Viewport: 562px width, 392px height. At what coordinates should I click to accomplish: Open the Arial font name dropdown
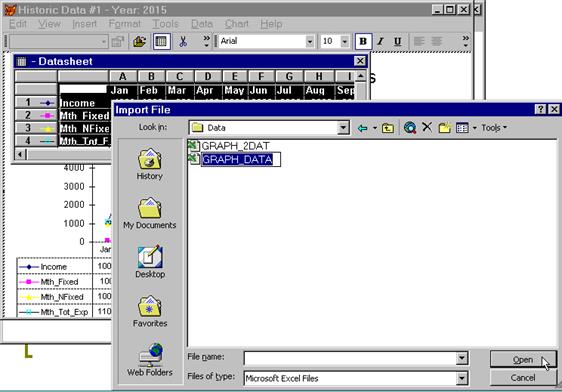pos(310,42)
